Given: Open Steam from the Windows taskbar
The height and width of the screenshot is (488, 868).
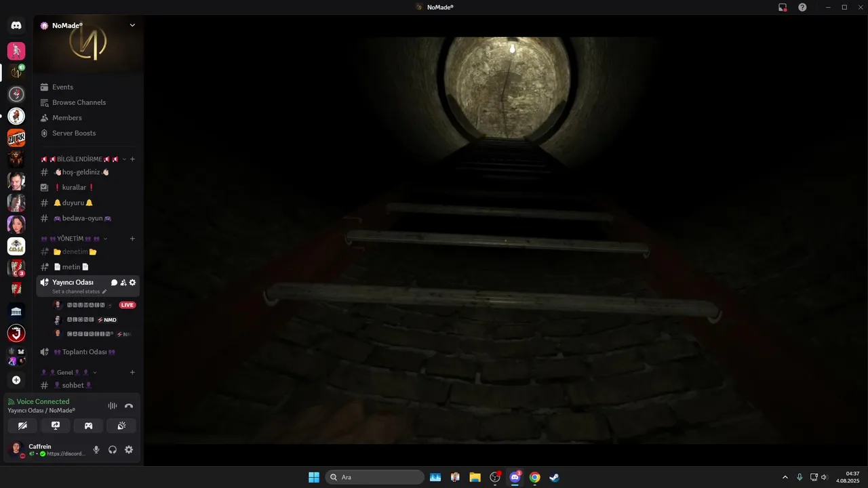Looking at the screenshot, I should coord(554,477).
